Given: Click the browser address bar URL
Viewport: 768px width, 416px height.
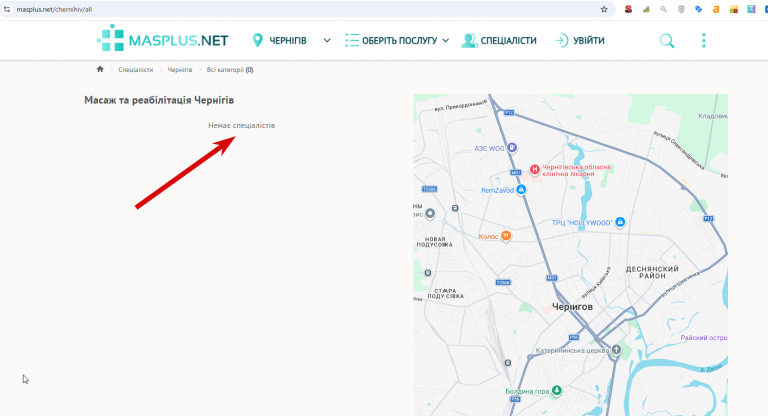Looking at the screenshot, I should (54, 9).
